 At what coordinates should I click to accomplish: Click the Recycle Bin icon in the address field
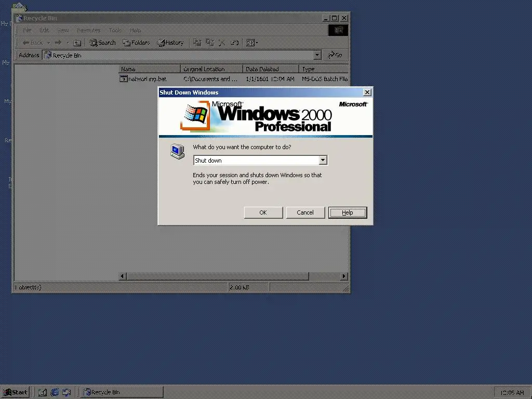coord(47,55)
